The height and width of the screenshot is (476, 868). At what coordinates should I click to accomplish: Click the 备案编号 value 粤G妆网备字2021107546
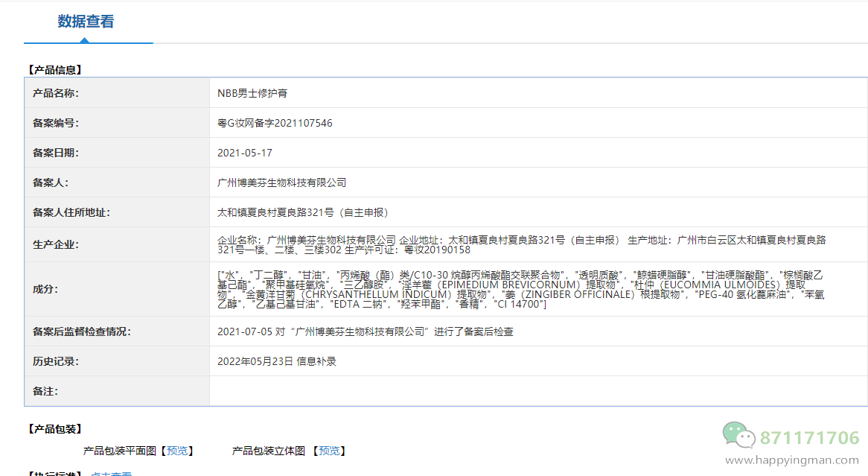[275, 123]
